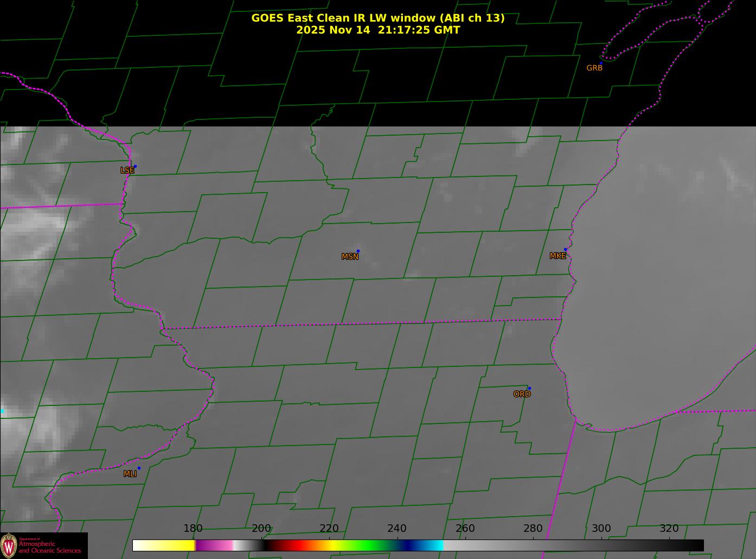Click the ORD station marker
Image resolution: width=756 pixels, height=559 pixels.
point(529,389)
